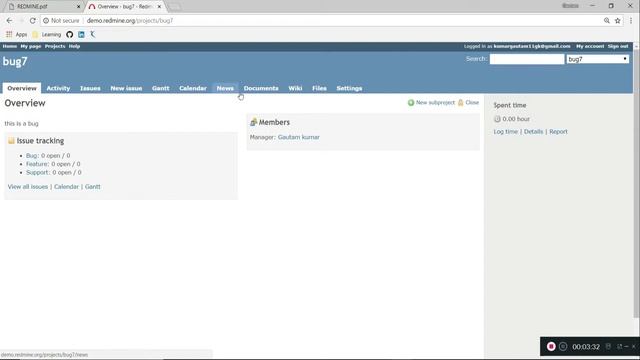Open the Bug tracker link

(31, 156)
